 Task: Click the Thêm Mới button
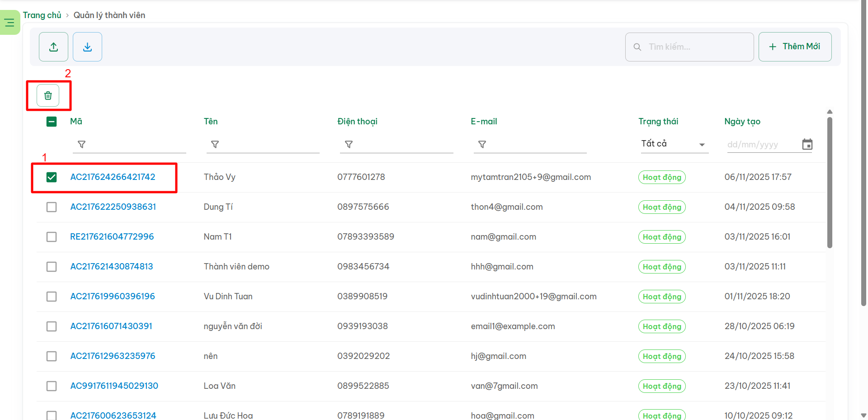(795, 47)
